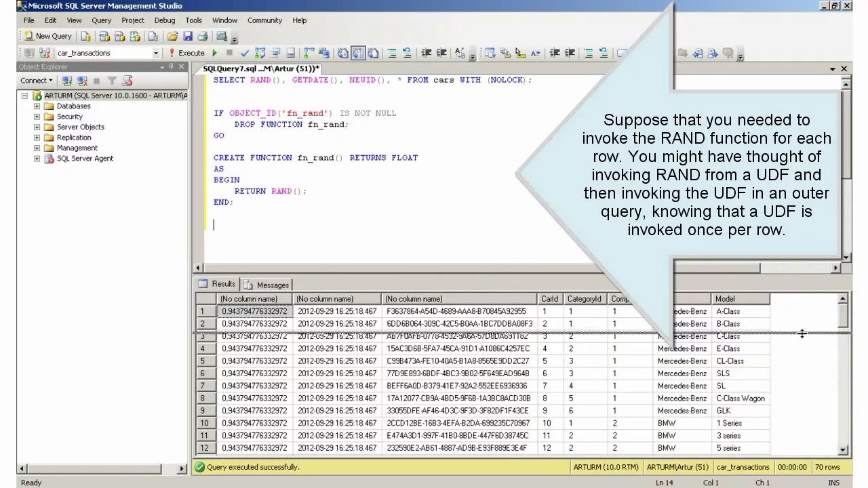
Task: Click the New Query button
Action: click(x=47, y=36)
